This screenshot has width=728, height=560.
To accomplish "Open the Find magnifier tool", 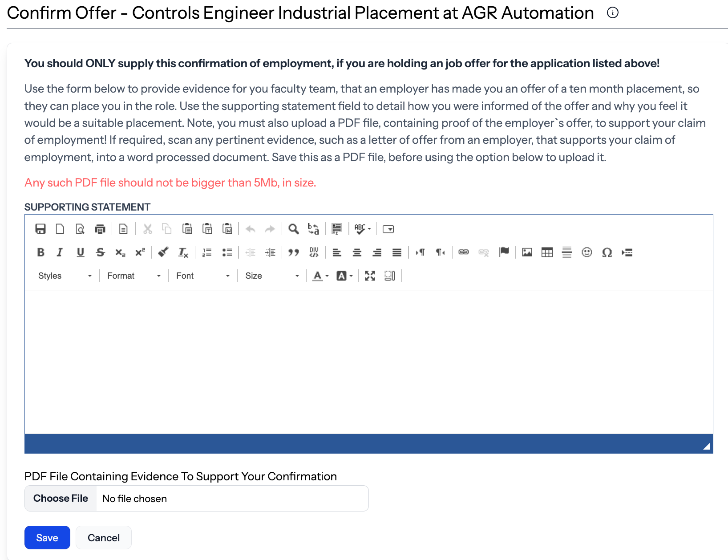I will pyautogui.click(x=293, y=229).
